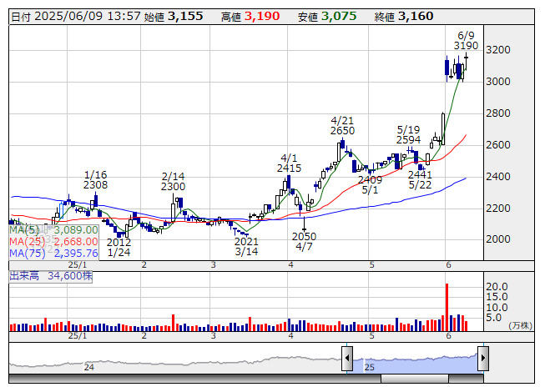Screen dimensions: 545x392
Task: Click the right range handle in overview
Action: click(482, 357)
